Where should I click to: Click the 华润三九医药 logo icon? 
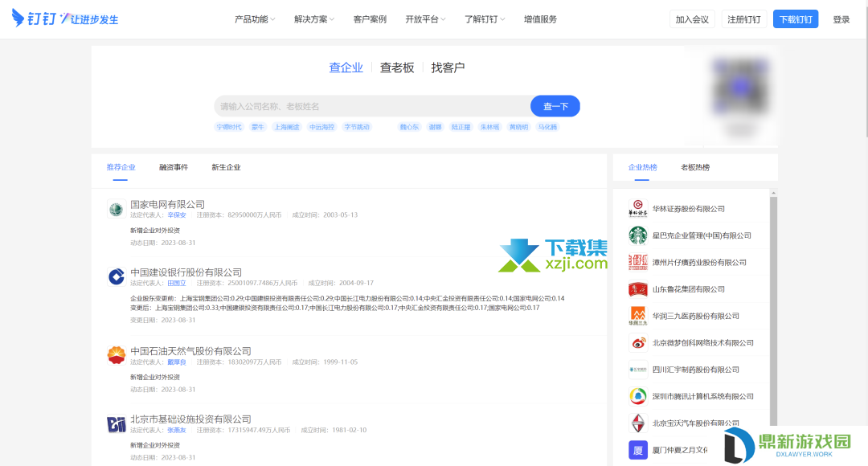click(x=637, y=316)
